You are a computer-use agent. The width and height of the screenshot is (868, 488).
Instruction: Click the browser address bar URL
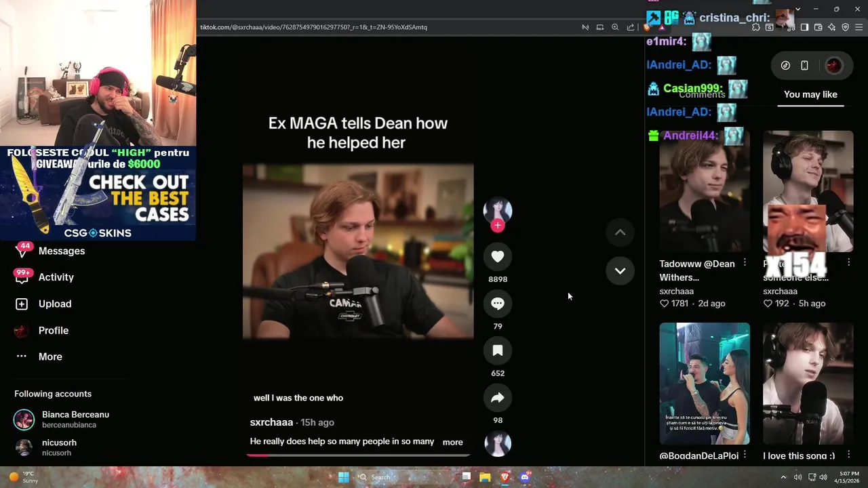[x=313, y=27]
